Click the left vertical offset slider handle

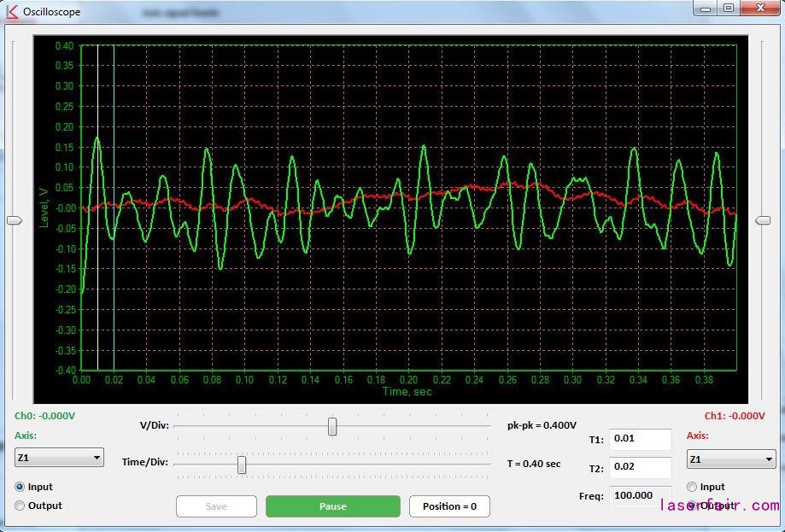[15, 220]
